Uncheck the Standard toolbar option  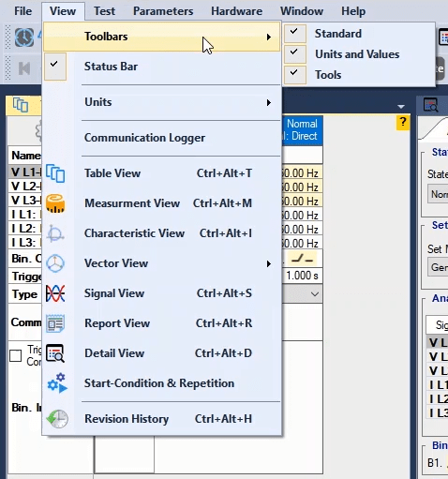[294, 33]
